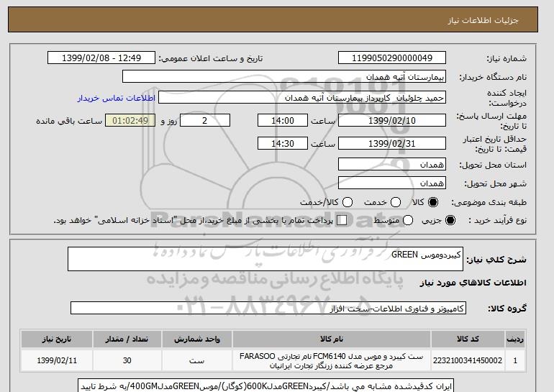
Task: Click the نوع فرآیند خرید label
Action: pos(497,220)
